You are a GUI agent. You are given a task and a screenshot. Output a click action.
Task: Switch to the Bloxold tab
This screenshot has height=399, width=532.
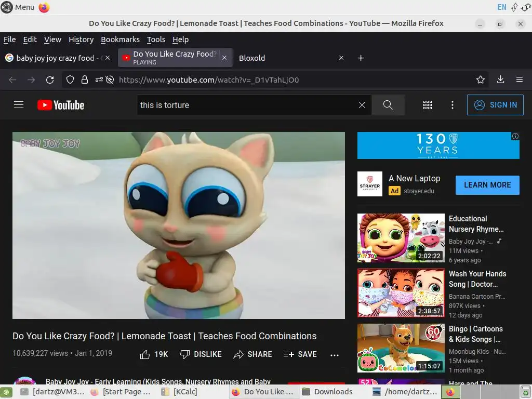pos(288,58)
